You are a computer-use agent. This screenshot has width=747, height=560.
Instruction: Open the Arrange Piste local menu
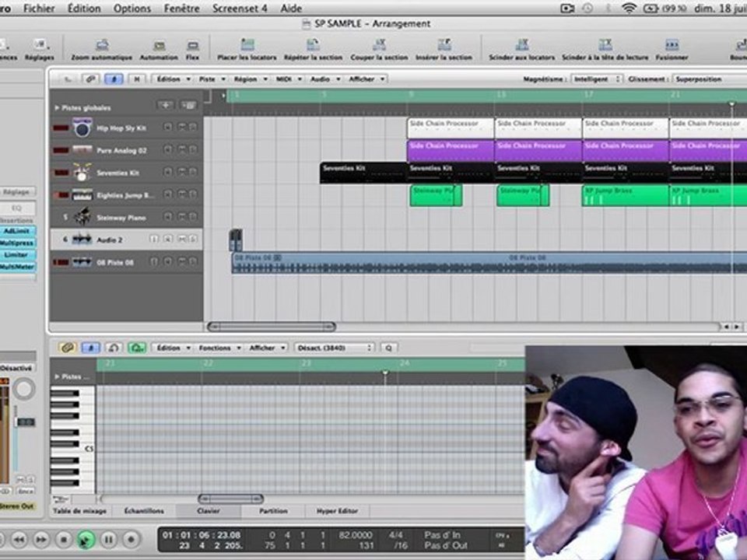[x=212, y=79]
